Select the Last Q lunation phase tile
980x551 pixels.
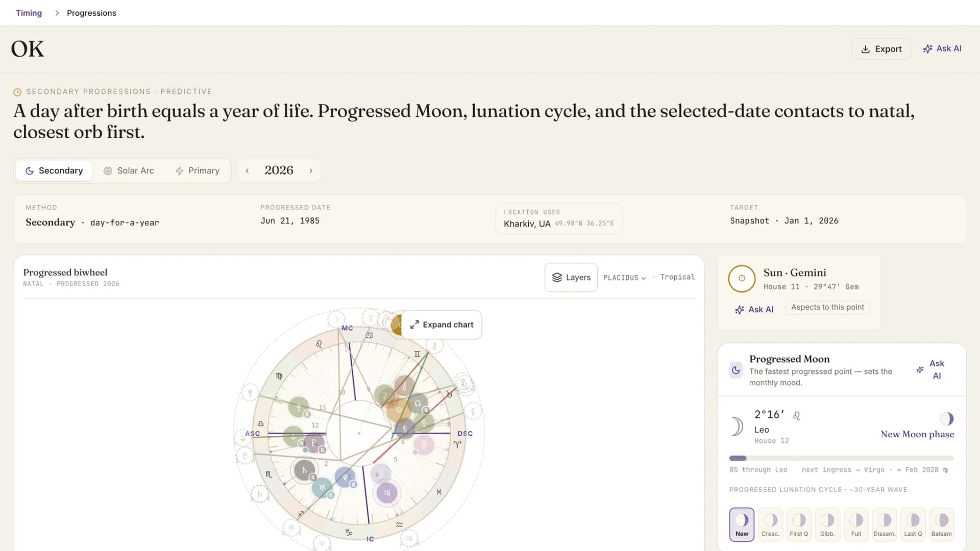[x=913, y=524]
